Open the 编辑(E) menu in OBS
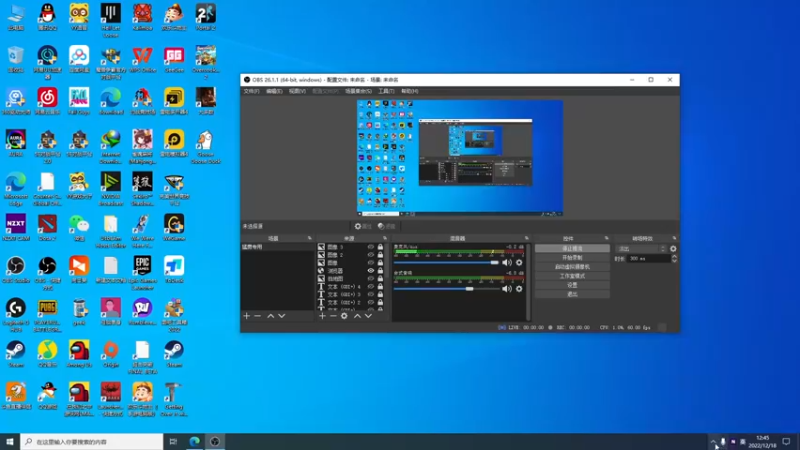The width and height of the screenshot is (800, 450). click(274, 91)
